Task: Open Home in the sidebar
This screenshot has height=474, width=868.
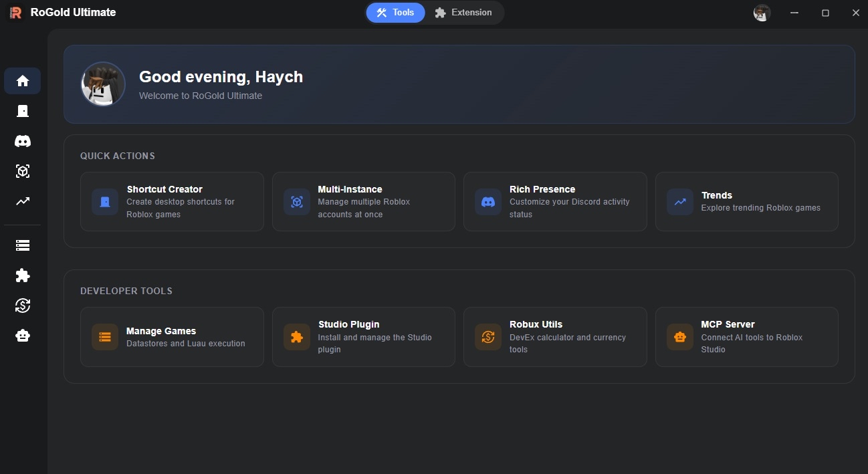Action: click(x=23, y=81)
